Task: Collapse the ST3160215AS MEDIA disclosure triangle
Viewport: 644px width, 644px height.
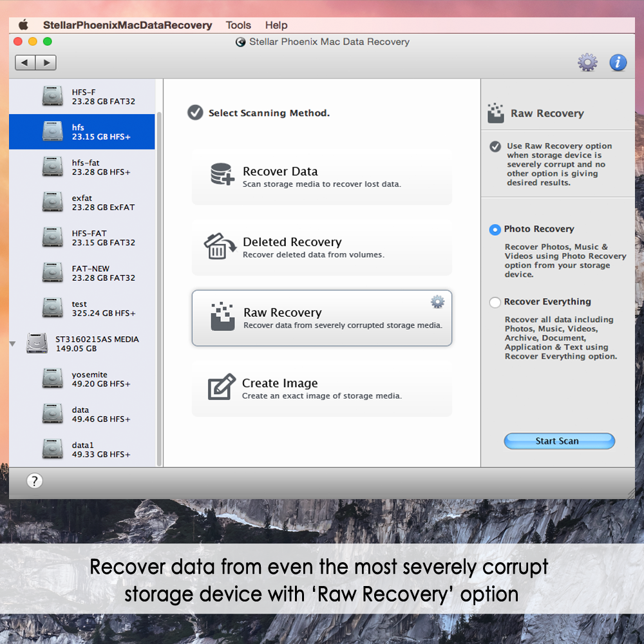Action: pos(13,344)
